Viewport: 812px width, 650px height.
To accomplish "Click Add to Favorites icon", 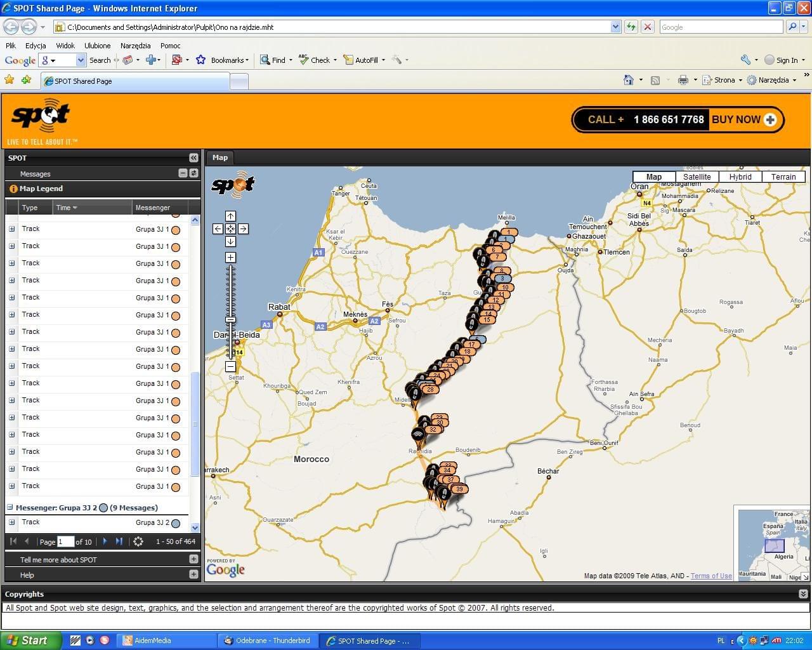I will coord(26,80).
